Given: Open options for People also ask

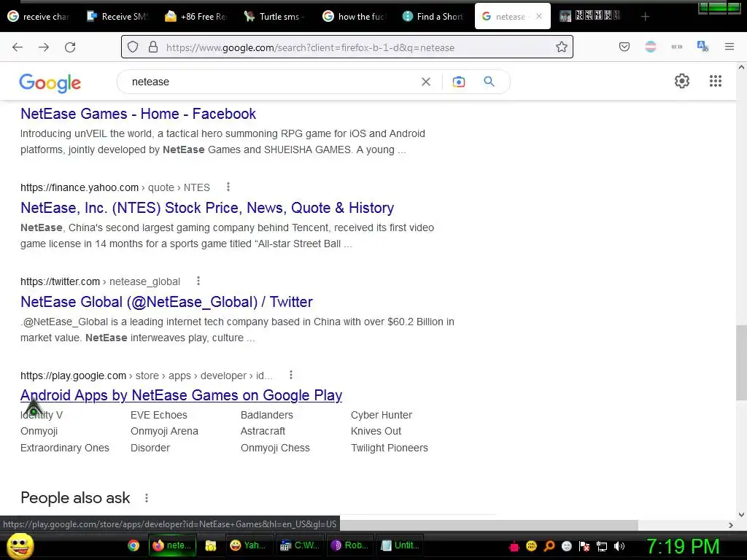Looking at the screenshot, I should [x=146, y=497].
